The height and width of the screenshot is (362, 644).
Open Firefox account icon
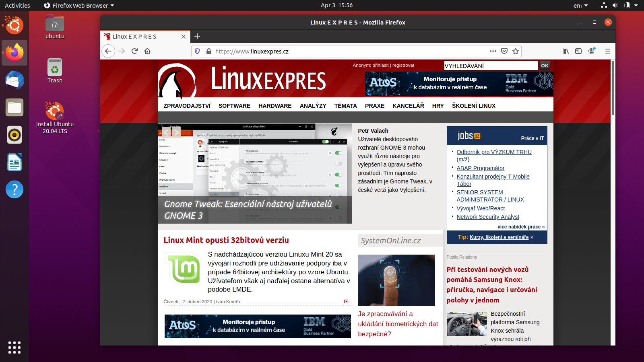[x=592, y=51]
